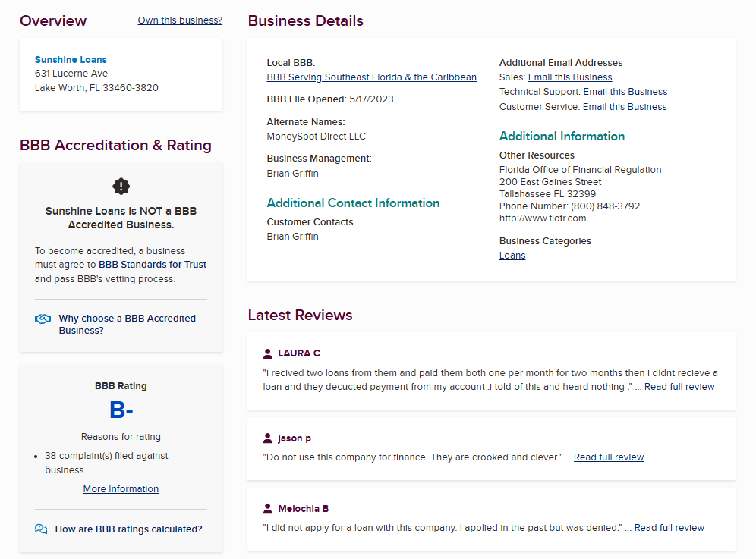756x559 pixels.
Task: Click the address line 631 Lucerne Ave
Action: (71, 74)
